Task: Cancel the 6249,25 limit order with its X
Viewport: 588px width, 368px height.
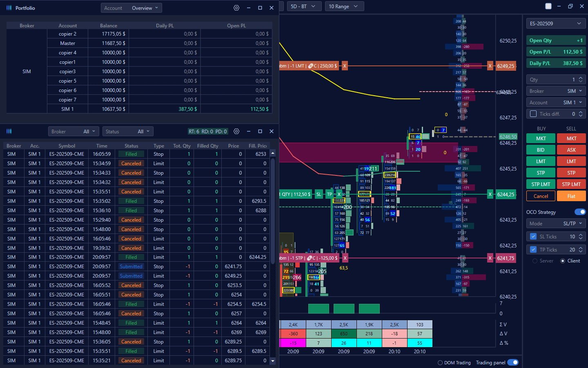Action: 345,66
